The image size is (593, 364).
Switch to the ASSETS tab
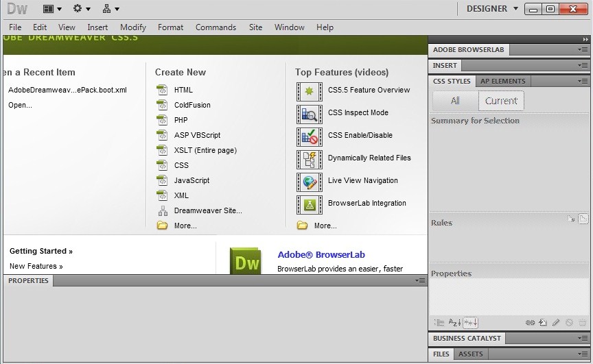point(470,354)
